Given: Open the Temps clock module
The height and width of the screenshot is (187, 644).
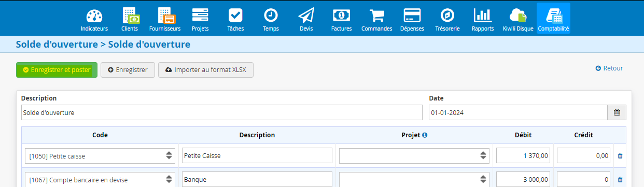Looking at the screenshot, I should [x=271, y=19].
